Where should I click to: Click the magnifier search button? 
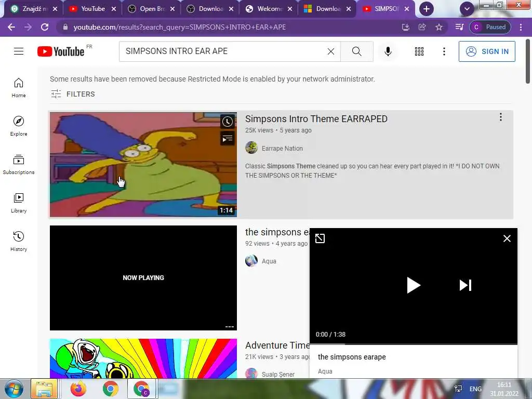click(x=356, y=51)
